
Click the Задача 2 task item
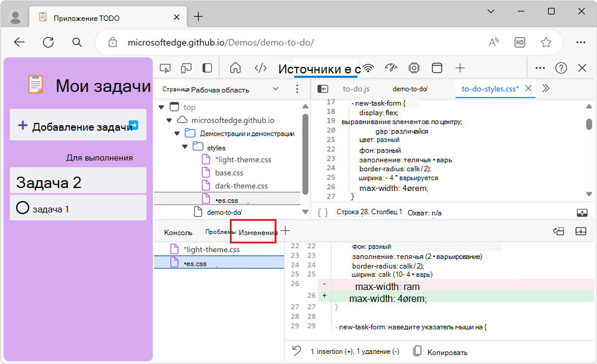click(78, 180)
